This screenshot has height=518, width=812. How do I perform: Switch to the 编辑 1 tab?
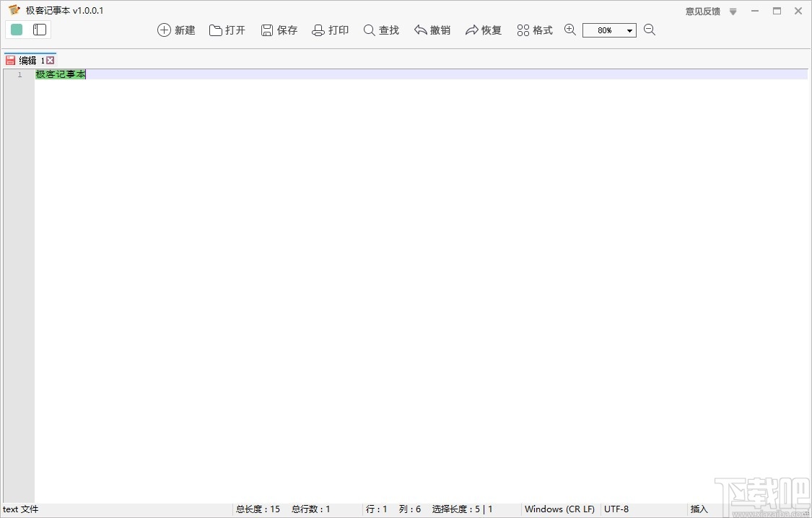tap(32, 61)
